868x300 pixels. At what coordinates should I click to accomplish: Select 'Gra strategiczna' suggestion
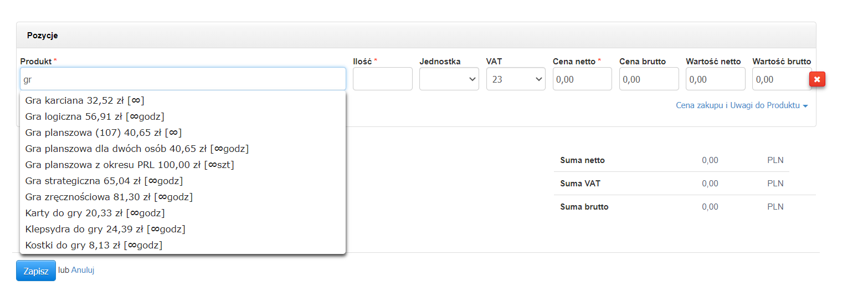pos(104,181)
